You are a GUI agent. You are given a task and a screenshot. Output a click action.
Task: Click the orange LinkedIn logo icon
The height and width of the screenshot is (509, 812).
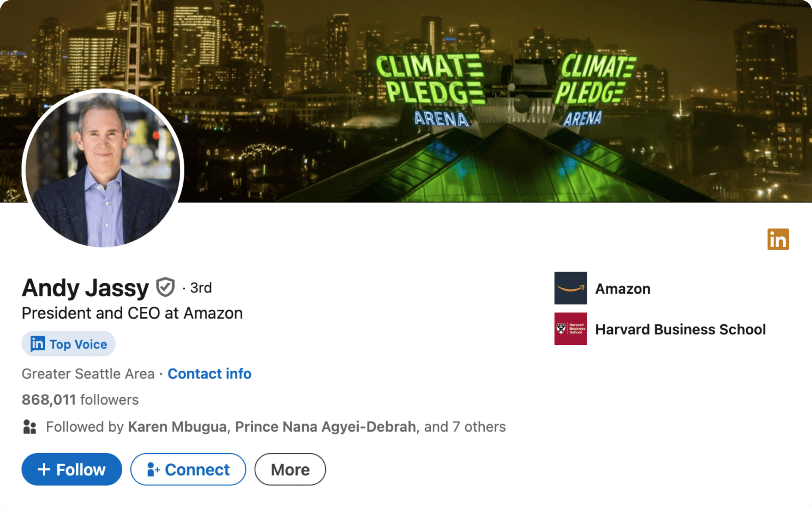(778, 239)
